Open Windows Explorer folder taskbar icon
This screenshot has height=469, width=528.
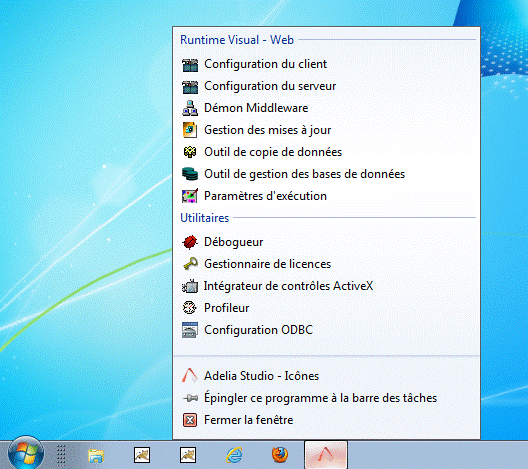[96, 456]
